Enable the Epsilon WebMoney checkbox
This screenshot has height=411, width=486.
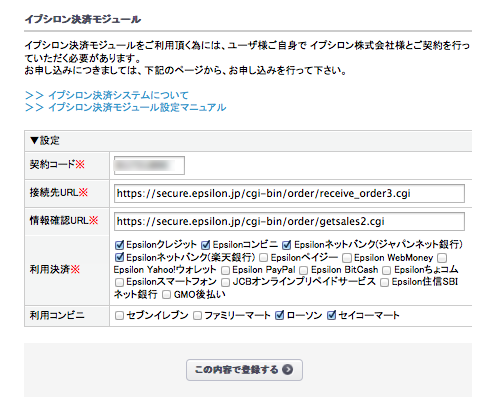point(347,258)
